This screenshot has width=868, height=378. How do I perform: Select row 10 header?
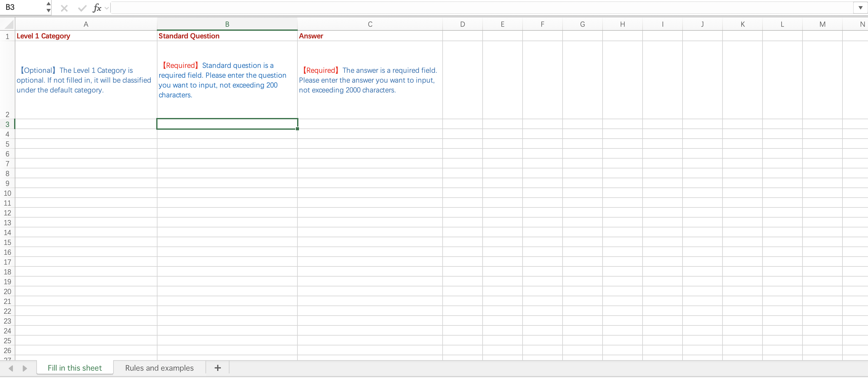tap(7, 193)
